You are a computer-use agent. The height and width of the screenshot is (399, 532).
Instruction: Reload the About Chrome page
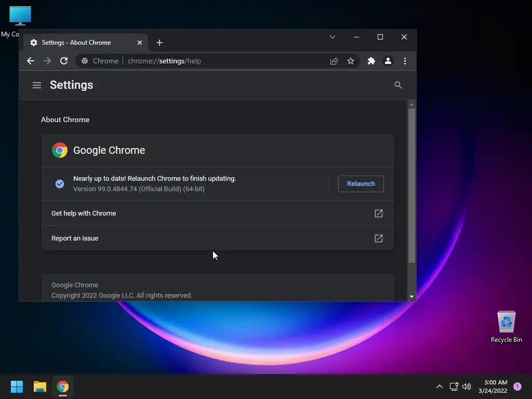(x=64, y=61)
